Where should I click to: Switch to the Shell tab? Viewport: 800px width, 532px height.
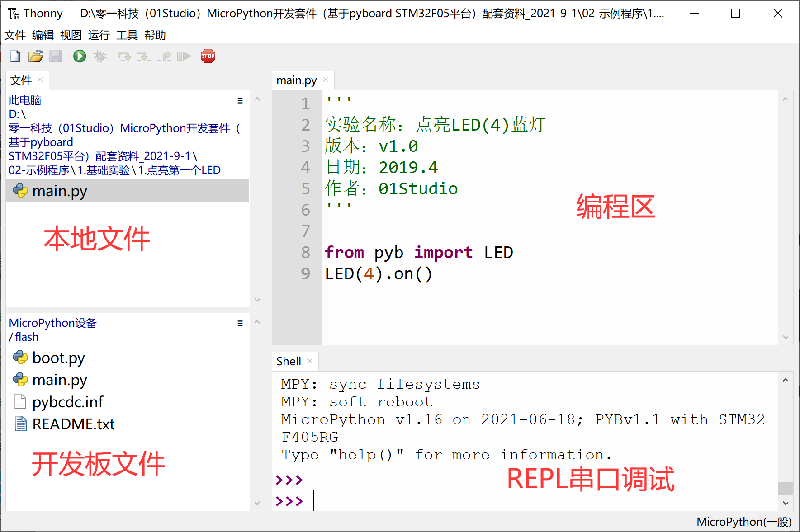[289, 361]
